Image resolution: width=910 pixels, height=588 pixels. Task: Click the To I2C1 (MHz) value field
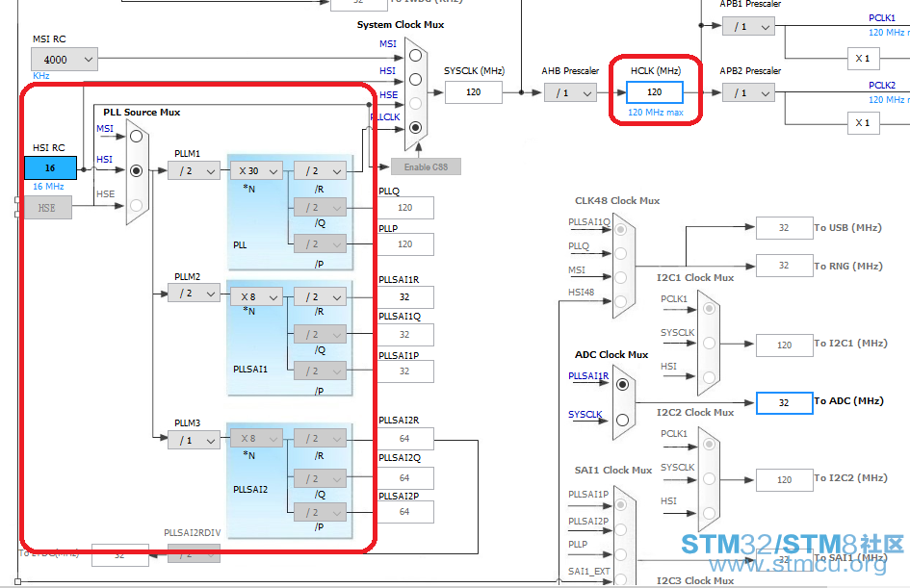(784, 345)
